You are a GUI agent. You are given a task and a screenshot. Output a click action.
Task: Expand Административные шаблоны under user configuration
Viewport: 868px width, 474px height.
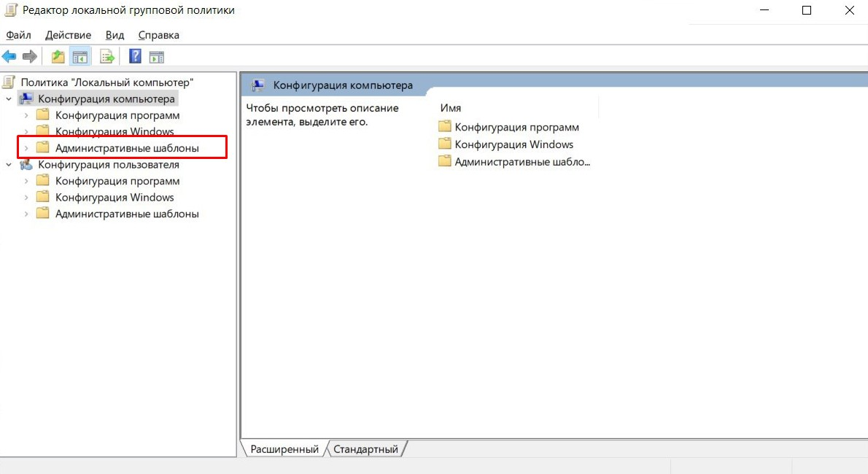click(x=26, y=214)
